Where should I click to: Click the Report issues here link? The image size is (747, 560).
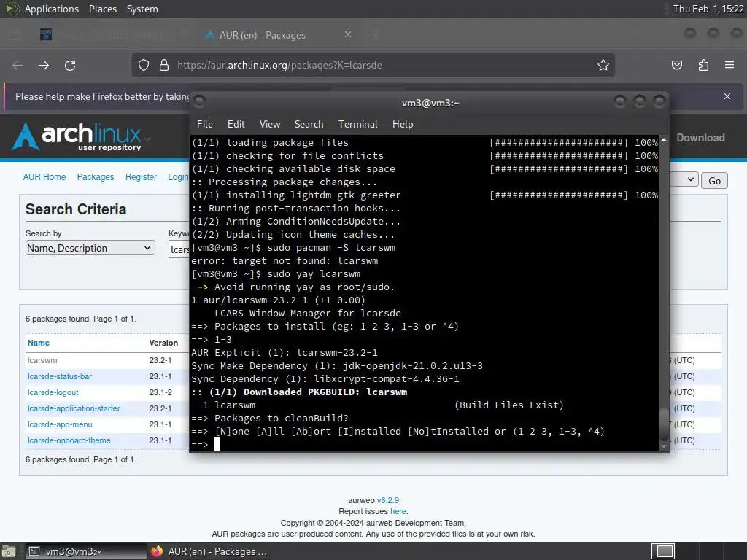tap(398, 511)
